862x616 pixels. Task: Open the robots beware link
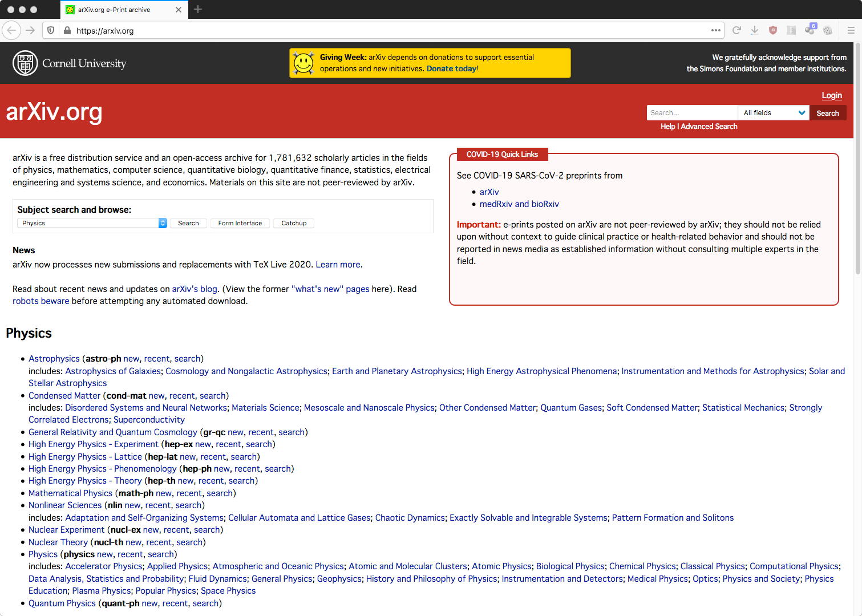coord(41,301)
